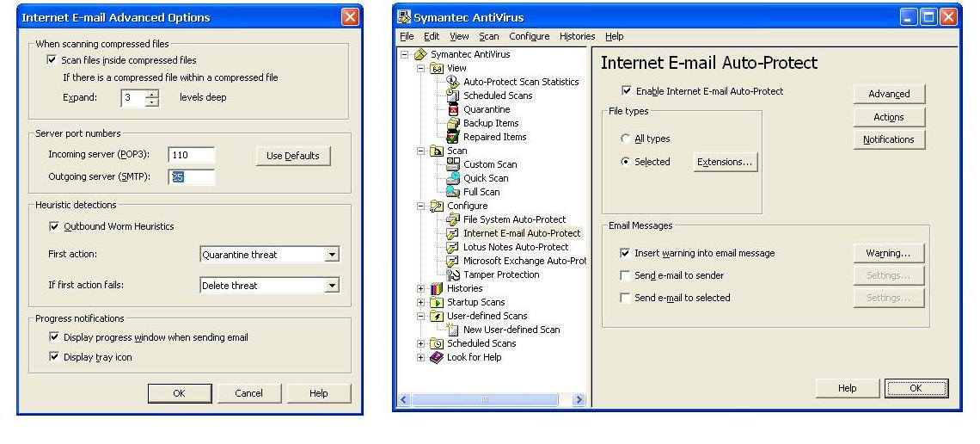Viewport: 980px width, 444px height.
Task: Toggle Scan files inside compressed files
Action: [x=52, y=60]
